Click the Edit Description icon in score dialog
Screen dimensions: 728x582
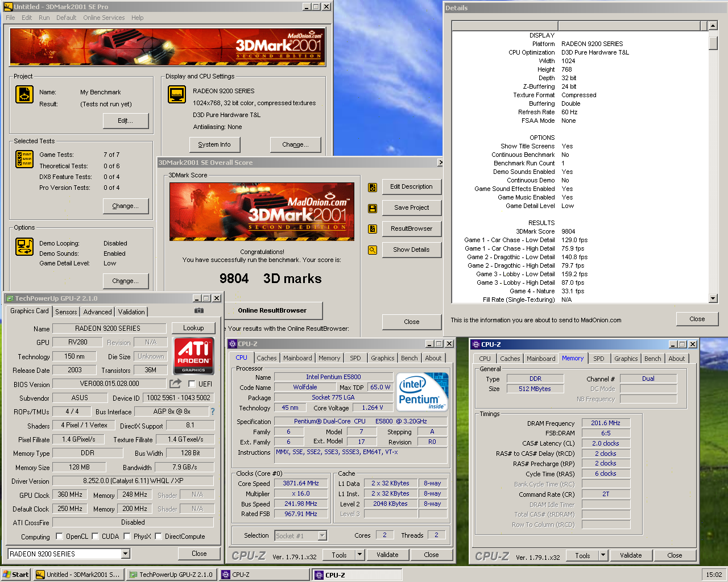tap(373, 187)
